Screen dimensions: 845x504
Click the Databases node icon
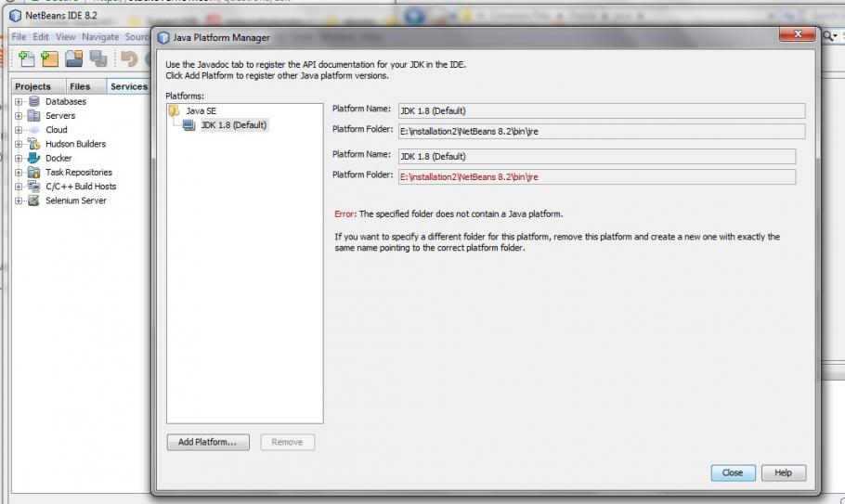click(34, 101)
